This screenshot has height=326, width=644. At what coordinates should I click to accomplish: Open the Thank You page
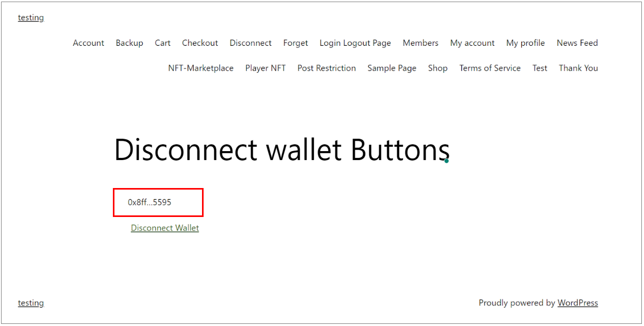coord(578,68)
